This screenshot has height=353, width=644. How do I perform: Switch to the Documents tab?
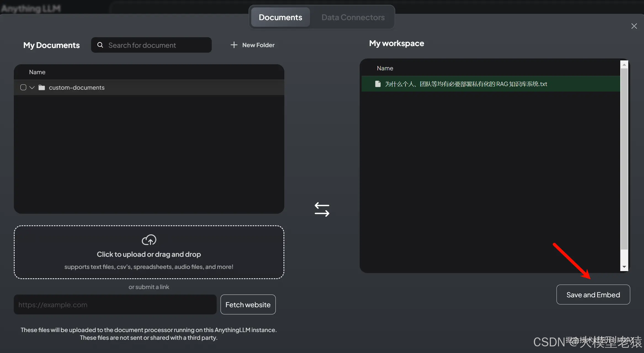pyautogui.click(x=280, y=17)
